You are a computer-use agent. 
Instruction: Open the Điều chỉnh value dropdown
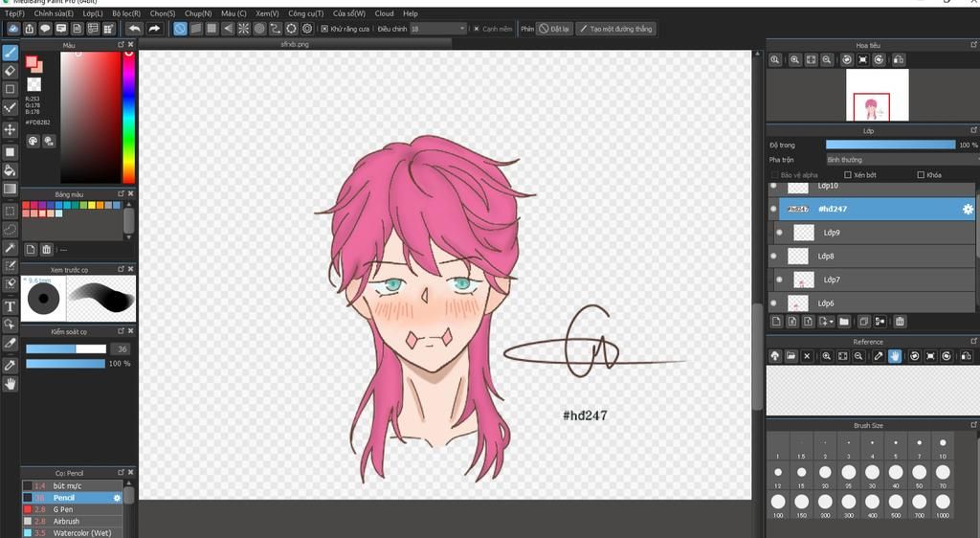[x=438, y=29]
